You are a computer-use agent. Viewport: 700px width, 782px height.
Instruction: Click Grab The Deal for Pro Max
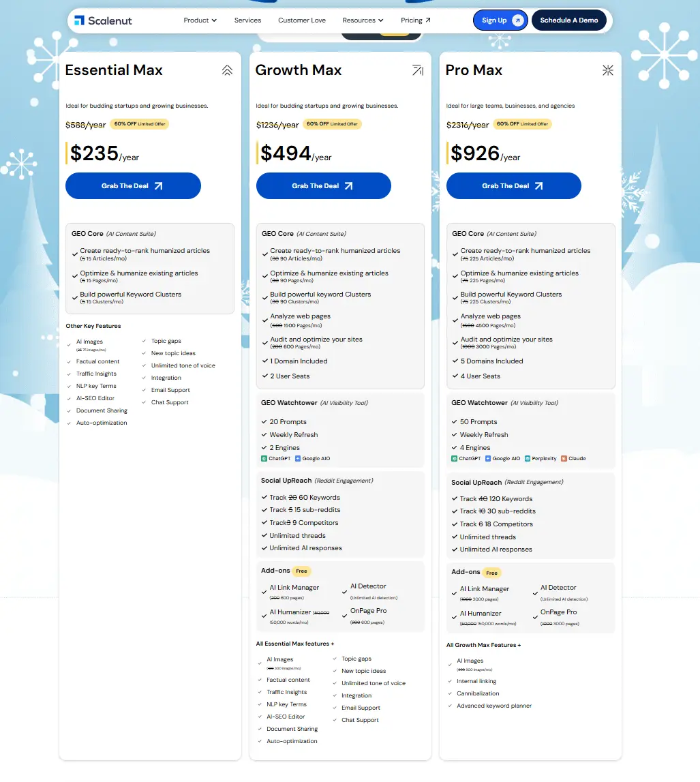[x=513, y=185]
